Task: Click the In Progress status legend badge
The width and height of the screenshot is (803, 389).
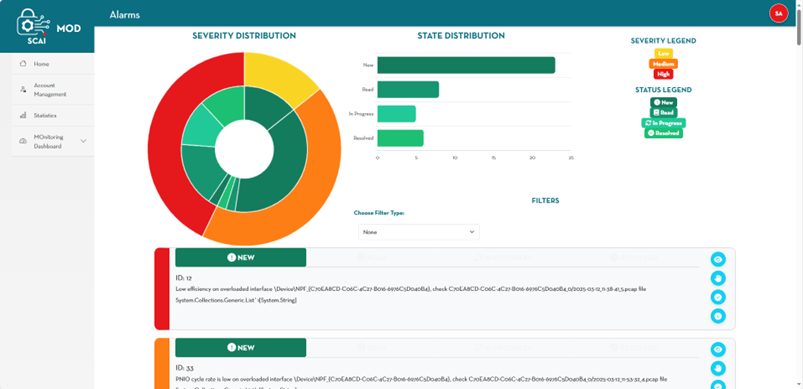Action: (664, 123)
